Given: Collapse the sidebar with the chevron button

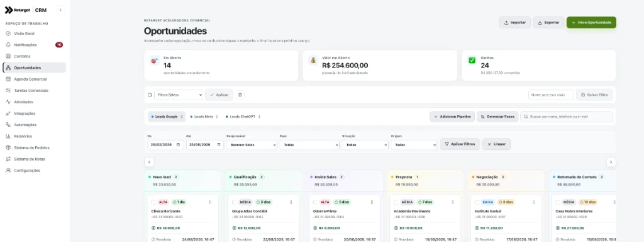Looking at the screenshot, I should pyautogui.click(x=60, y=10).
